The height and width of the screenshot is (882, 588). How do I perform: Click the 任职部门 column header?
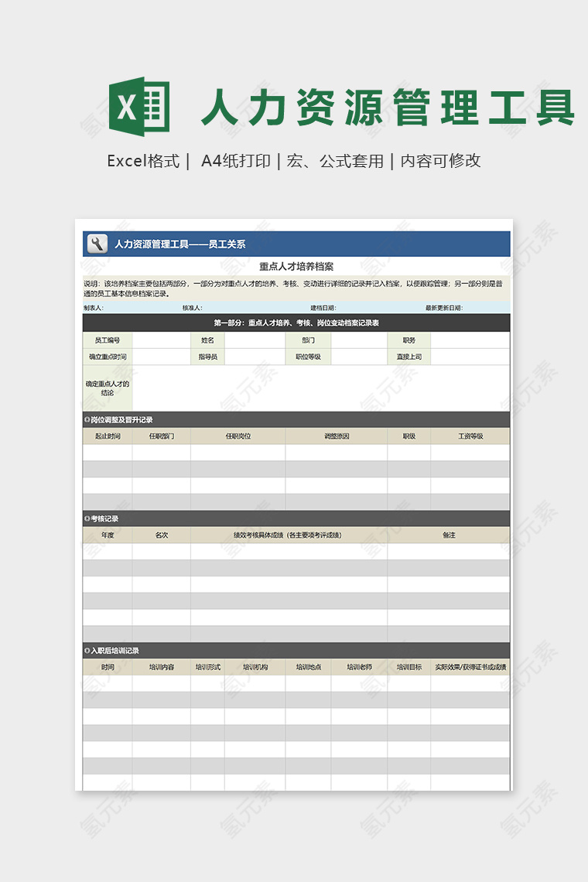(162, 436)
